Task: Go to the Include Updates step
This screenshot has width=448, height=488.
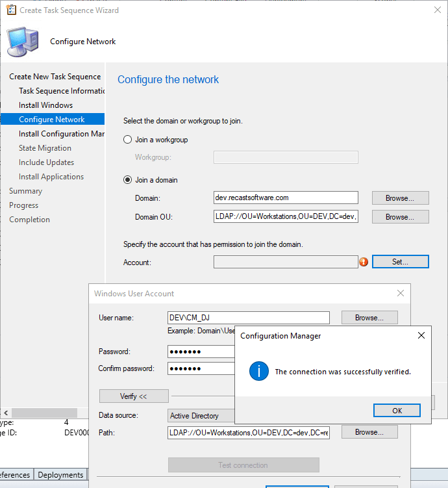Action: [46, 162]
